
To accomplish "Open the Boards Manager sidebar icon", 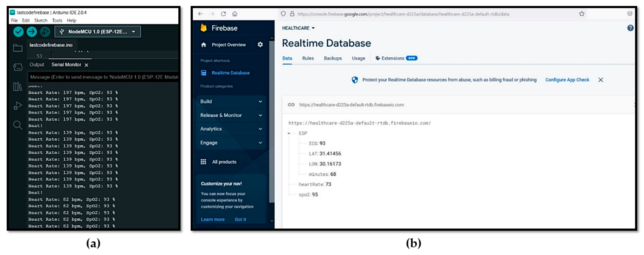I will pyautogui.click(x=18, y=67).
